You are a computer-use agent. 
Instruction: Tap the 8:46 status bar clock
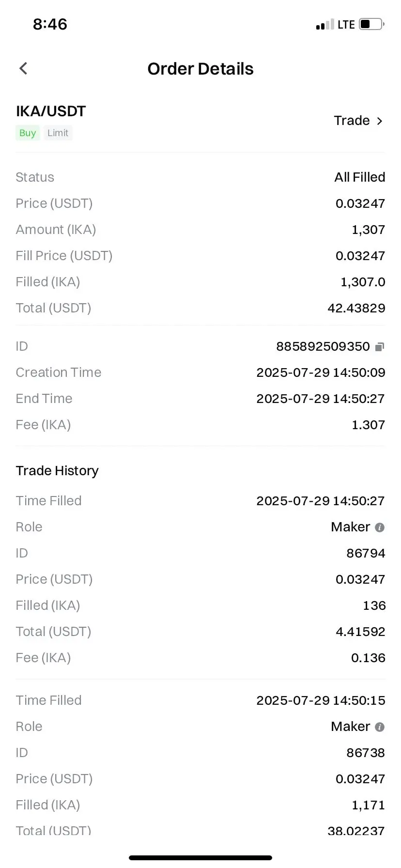click(x=50, y=24)
